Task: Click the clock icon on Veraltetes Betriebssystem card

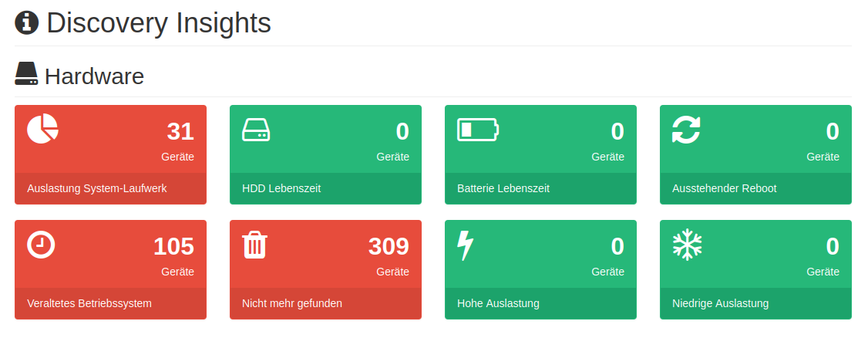Action: click(42, 244)
